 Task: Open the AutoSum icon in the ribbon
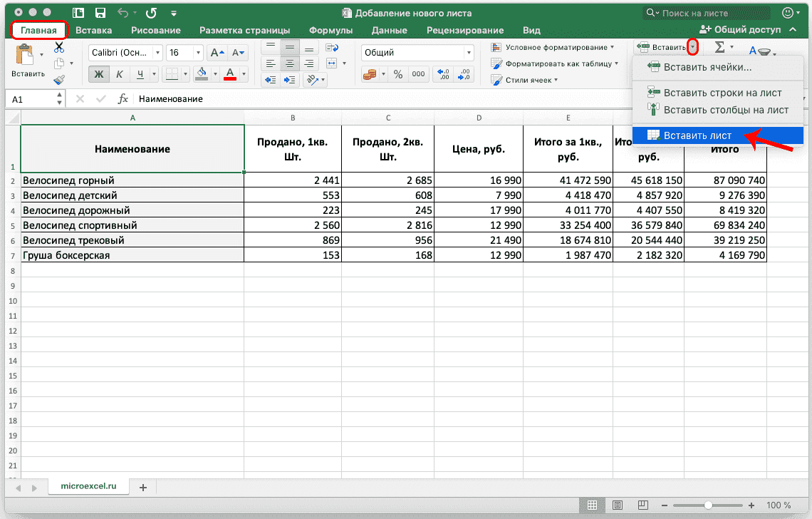click(720, 47)
